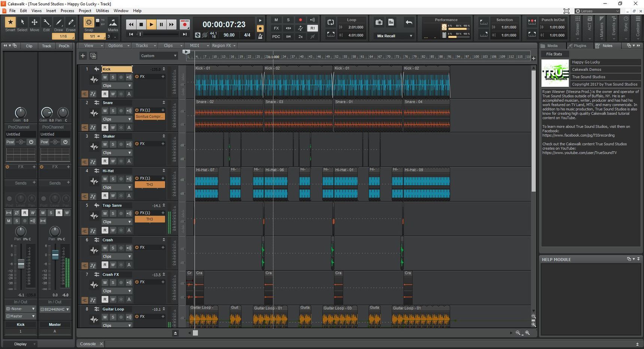Image resolution: width=644 pixels, height=349 pixels.
Task: Rewind the transport
Action: (131, 25)
